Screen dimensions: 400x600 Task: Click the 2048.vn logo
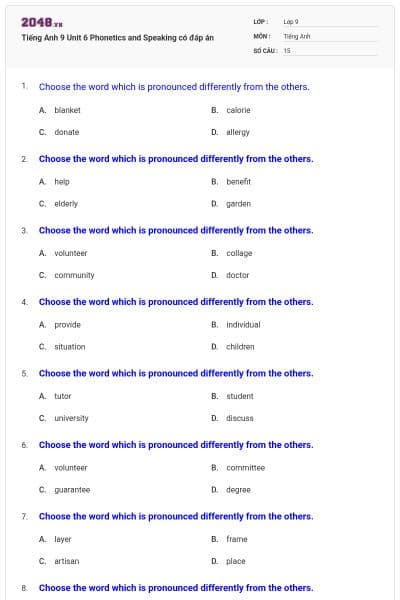[x=42, y=23]
